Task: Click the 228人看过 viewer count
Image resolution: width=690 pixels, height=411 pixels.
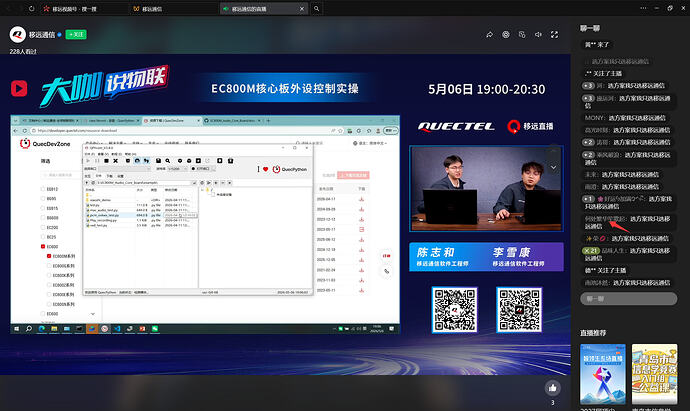Action: (x=23, y=51)
